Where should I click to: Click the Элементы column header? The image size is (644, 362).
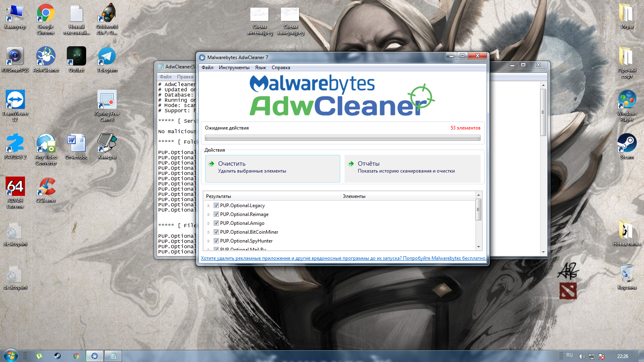point(408,196)
